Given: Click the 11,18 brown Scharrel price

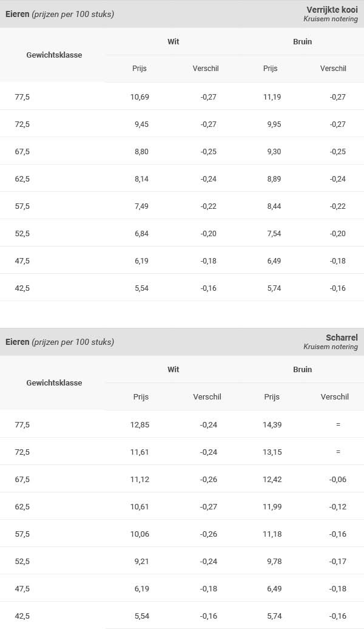Looking at the screenshot, I should (x=272, y=534).
